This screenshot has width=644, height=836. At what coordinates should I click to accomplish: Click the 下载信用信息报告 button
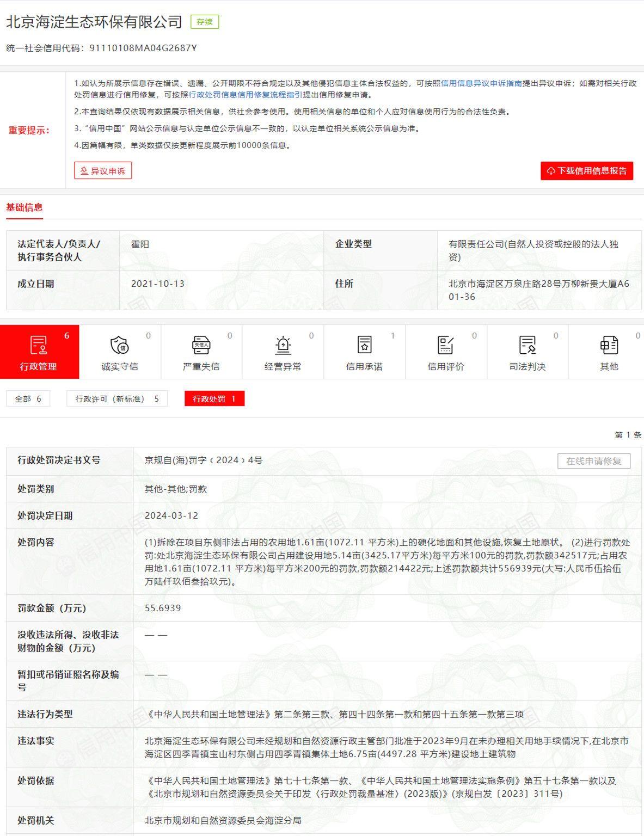[x=587, y=171]
